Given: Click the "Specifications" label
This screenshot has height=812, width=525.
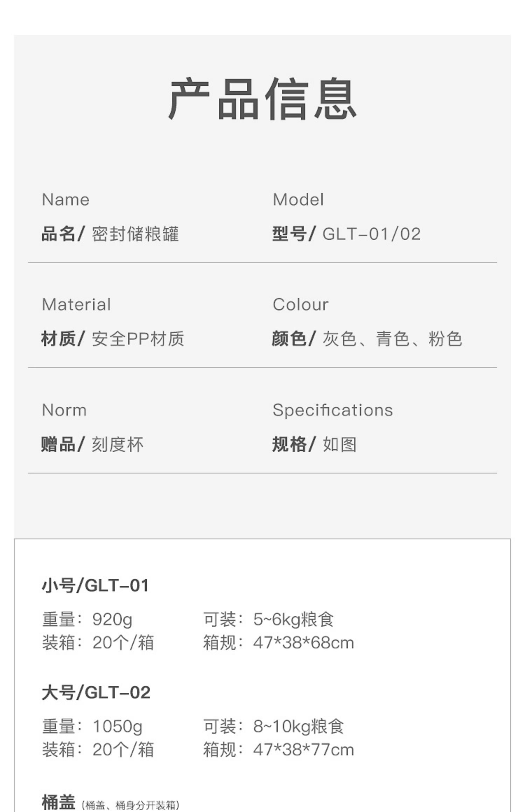Looking at the screenshot, I should (x=332, y=410).
